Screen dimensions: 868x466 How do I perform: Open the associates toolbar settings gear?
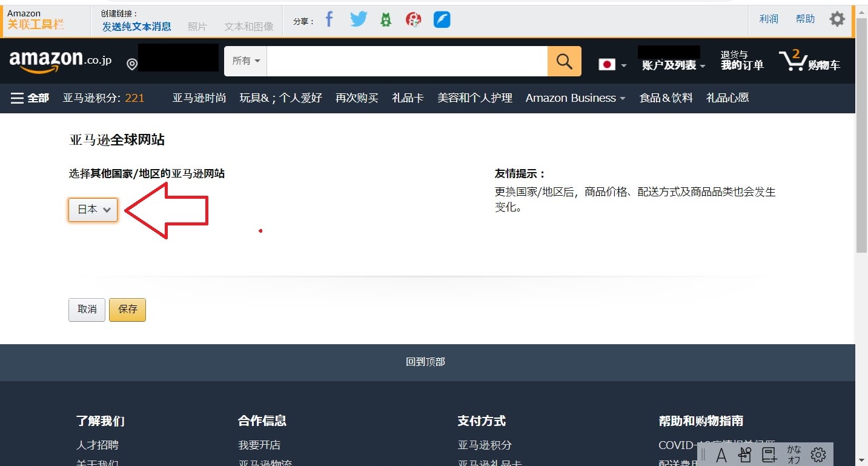pyautogui.click(x=837, y=19)
